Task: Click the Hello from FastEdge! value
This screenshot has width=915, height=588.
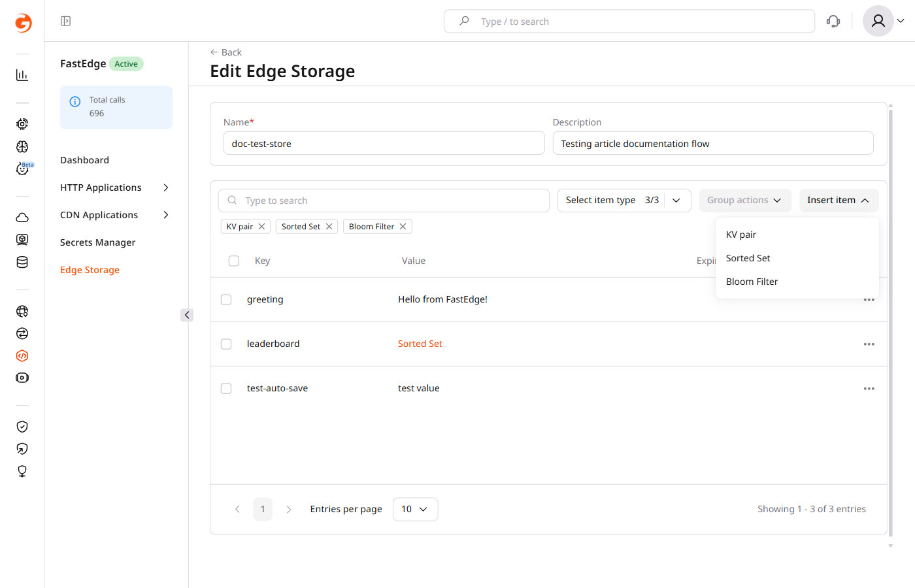Action: 442,299
